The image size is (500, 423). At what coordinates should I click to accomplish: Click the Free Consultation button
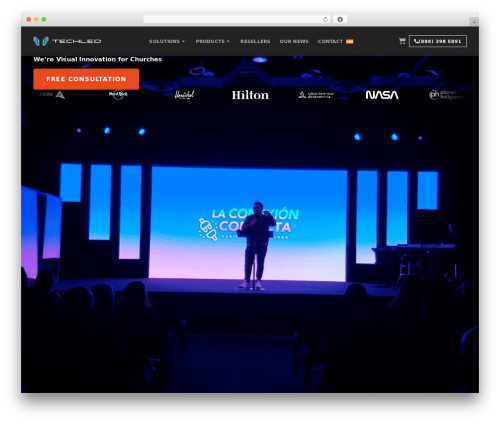[86, 79]
